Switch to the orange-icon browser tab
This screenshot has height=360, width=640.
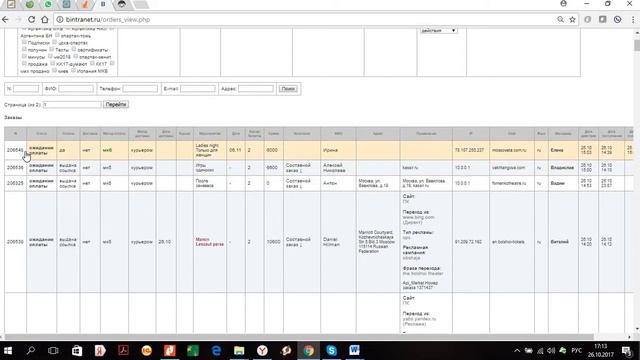coord(84,4)
